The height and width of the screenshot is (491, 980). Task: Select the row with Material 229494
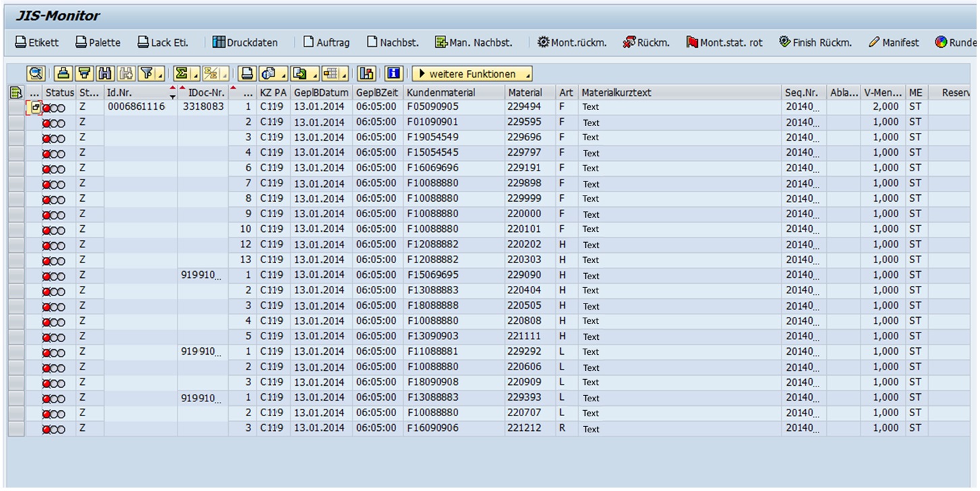tap(16, 107)
